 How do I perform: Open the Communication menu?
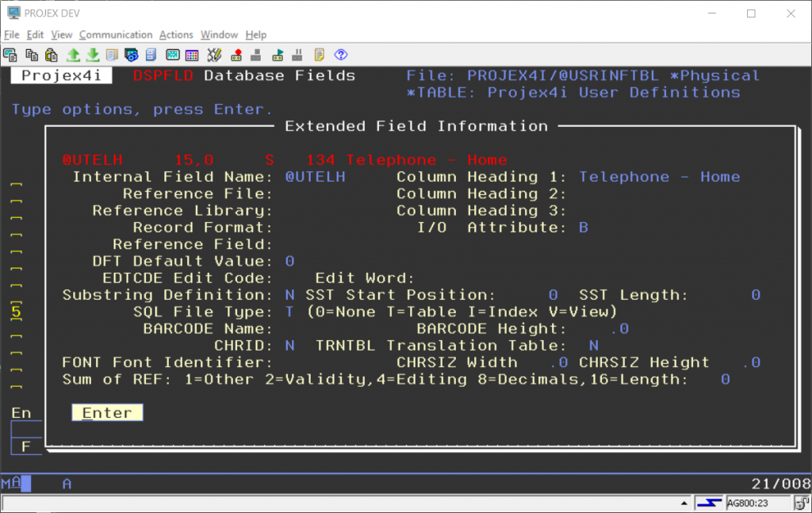[x=116, y=35]
